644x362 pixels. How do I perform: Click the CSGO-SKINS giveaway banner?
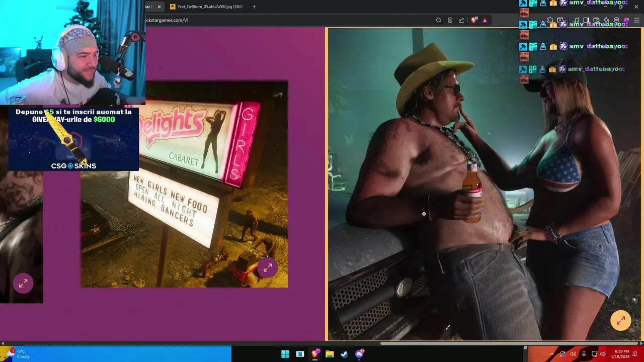tap(73, 139)
